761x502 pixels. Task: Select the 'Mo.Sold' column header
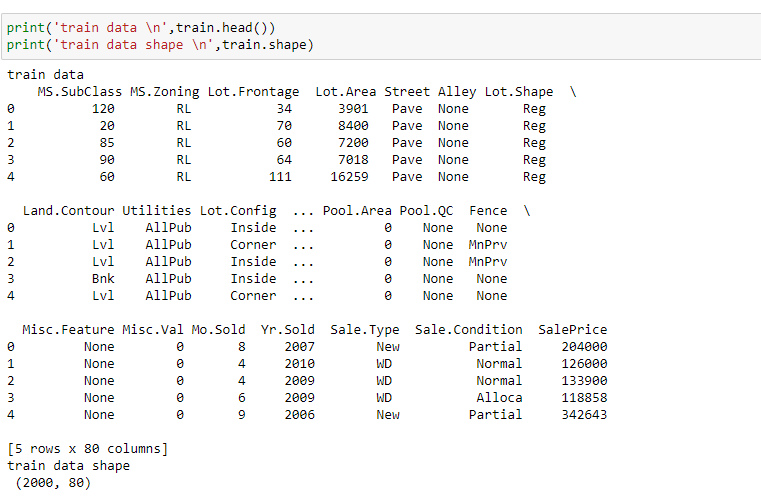(218, 330)
